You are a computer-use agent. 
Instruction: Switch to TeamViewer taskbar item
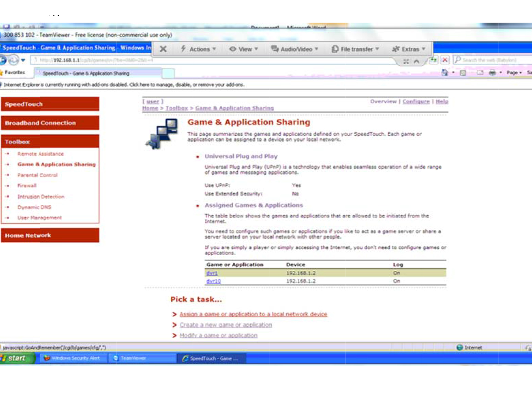[x=142, y=358]
